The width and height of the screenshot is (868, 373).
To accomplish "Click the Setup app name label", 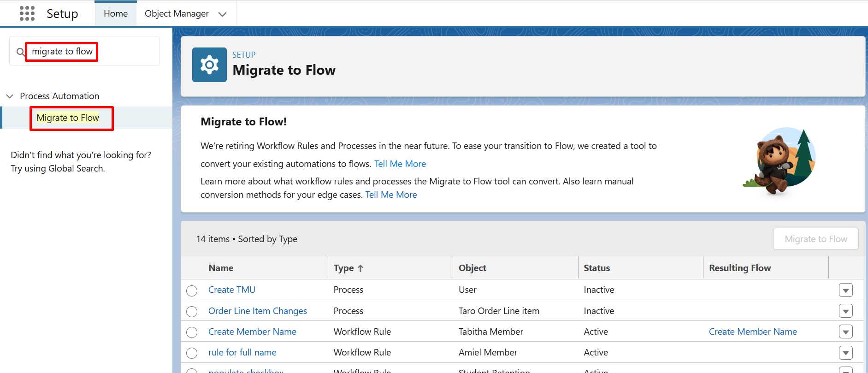I will click(62, 14).
